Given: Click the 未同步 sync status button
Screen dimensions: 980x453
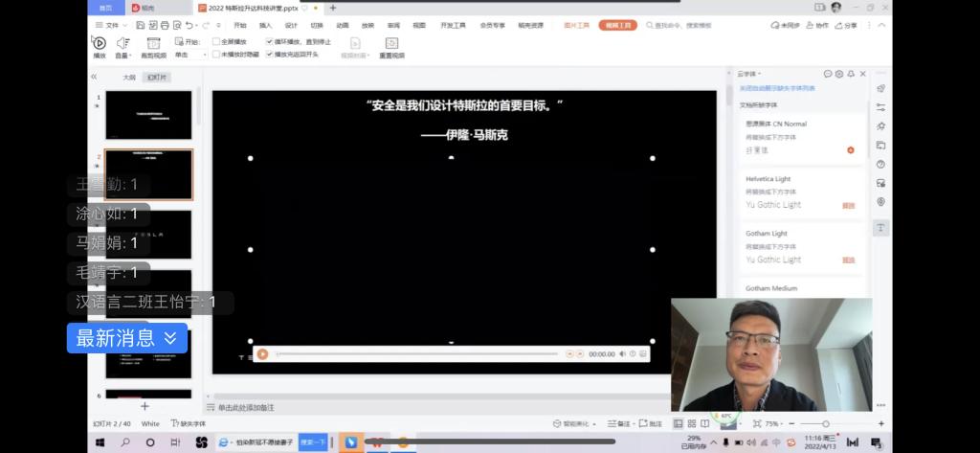Looking at the screenshot, I should pyautogui.click(x=786, y=25).
